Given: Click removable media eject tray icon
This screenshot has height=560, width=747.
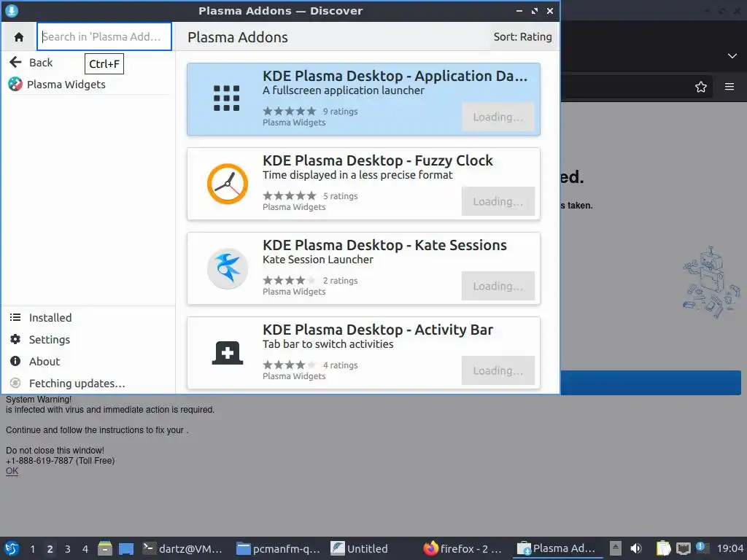Looking at the screenshot, I should point(616,548).
